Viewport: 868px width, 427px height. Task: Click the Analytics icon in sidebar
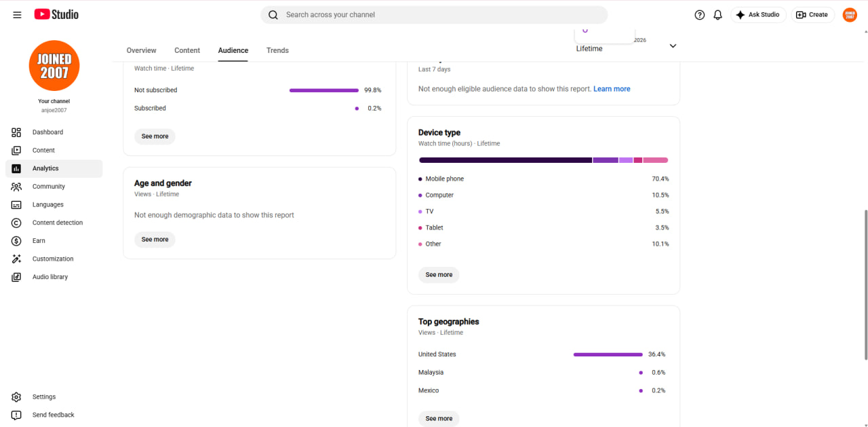(x=17, y=168)
